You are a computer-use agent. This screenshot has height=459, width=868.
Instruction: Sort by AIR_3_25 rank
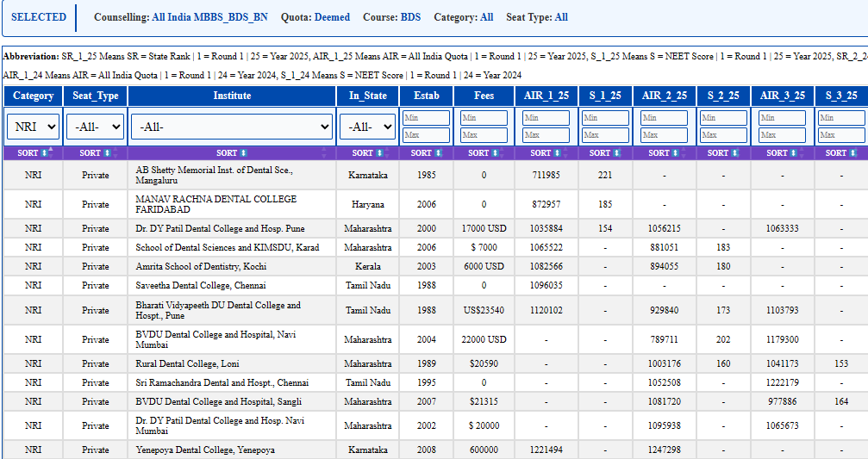782,153
